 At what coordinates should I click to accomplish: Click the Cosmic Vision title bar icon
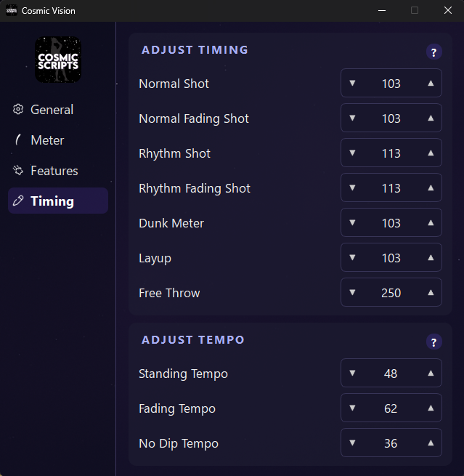click(12, 10)
